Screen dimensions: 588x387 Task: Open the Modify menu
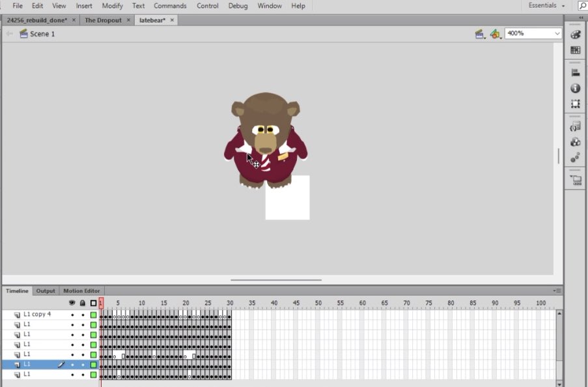pos(112,6)
